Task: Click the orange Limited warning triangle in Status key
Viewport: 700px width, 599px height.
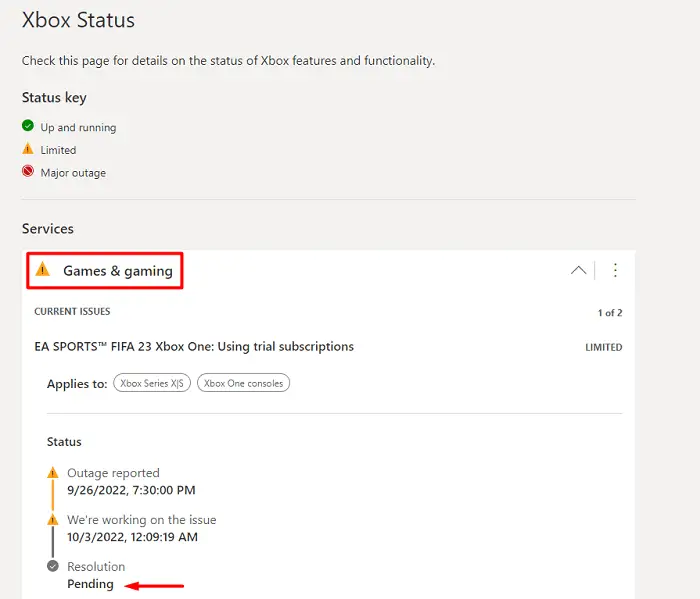Action: (28, 150)
